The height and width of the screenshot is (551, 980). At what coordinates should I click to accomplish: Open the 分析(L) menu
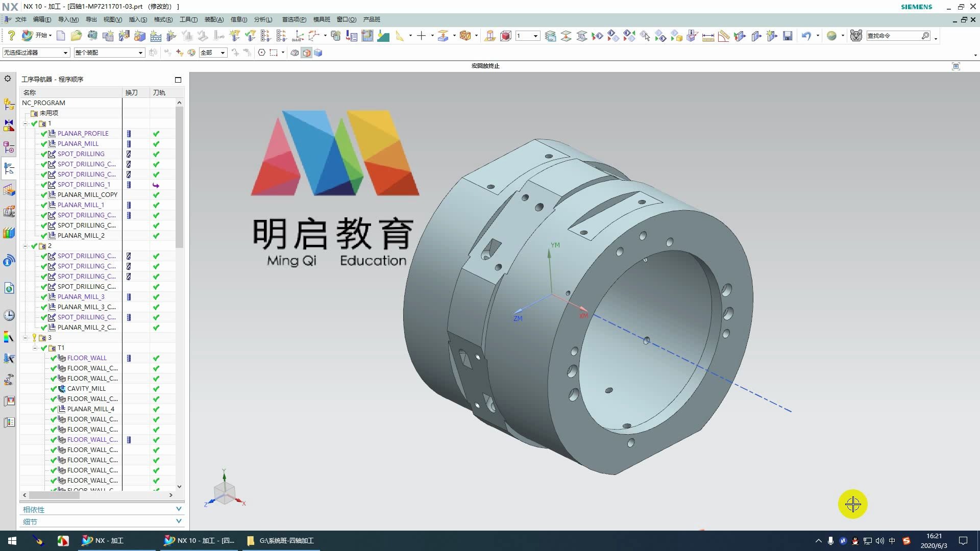click(x=263, y=19)
